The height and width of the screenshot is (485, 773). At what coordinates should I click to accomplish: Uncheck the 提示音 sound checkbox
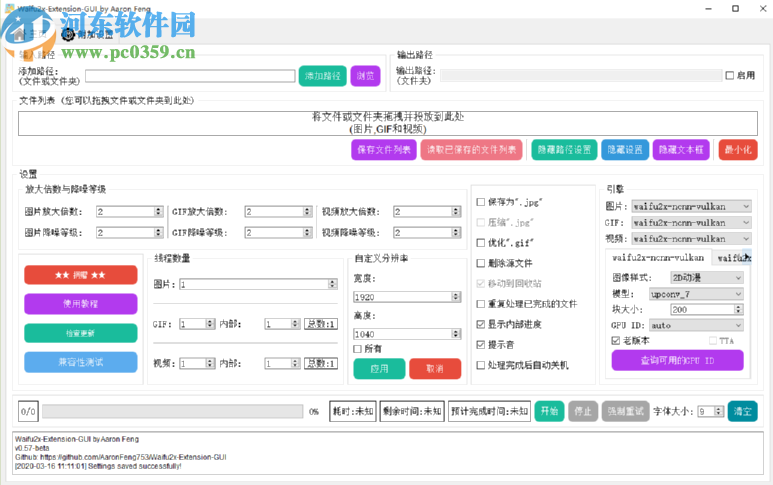click(x=481, y=345)
